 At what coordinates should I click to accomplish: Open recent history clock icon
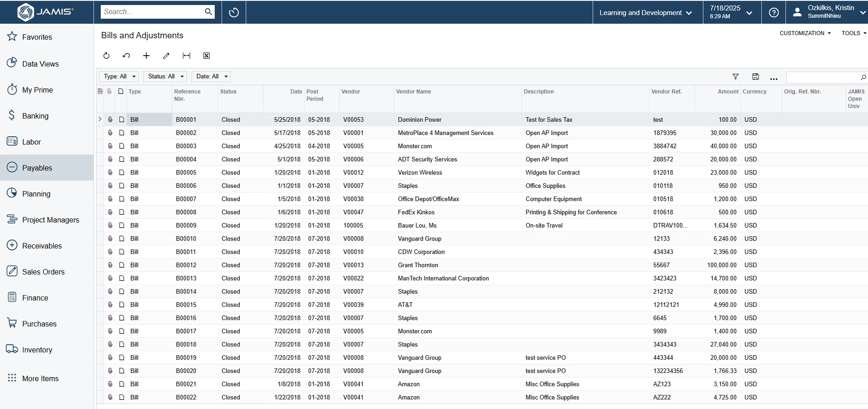(234, 12)
